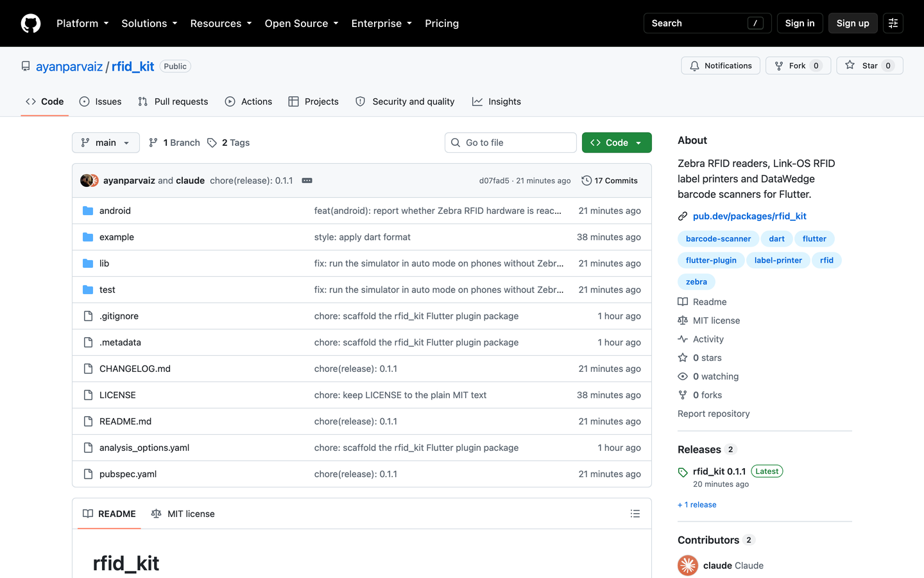Open the example folder

(x=117, y=237)
